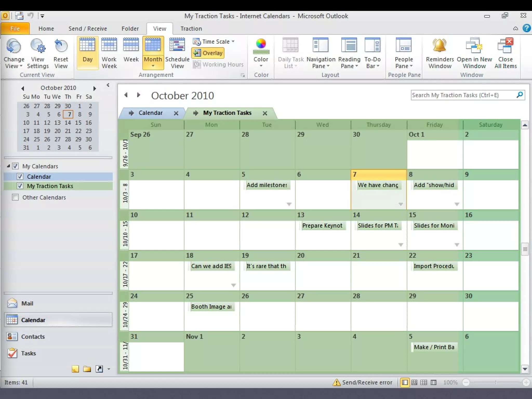Image resolution: width=532 pixels, height=399 pixels.
Task: Open the Color dropdown in ribbon
Action: (261, 62)
